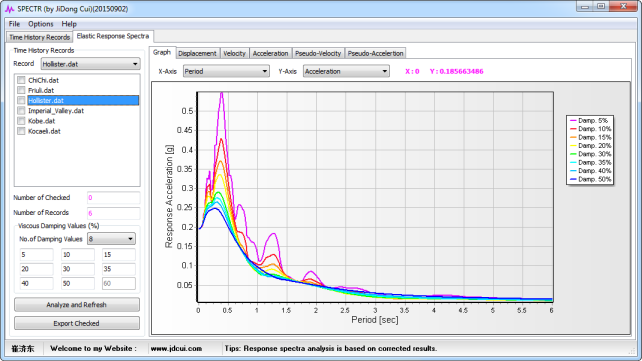This screenshot has width=642, height=361.
Task: Check the ChiChi.dat checkbox
Action: coord(21,80)
